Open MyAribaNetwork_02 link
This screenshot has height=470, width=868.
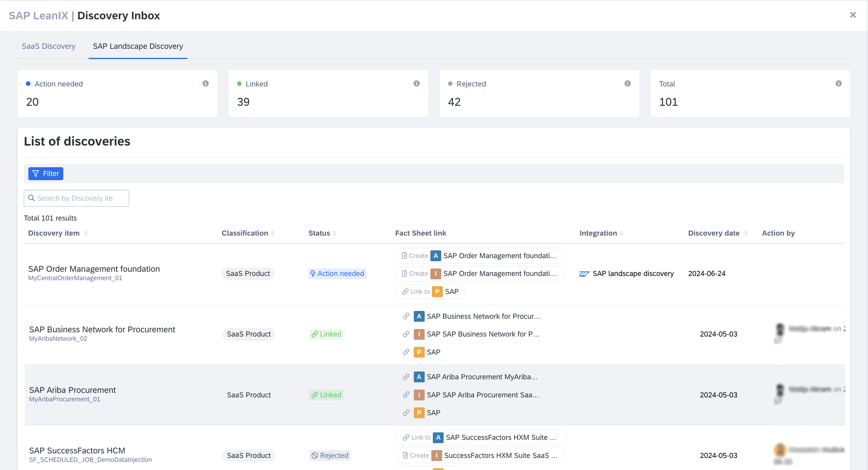58,339
